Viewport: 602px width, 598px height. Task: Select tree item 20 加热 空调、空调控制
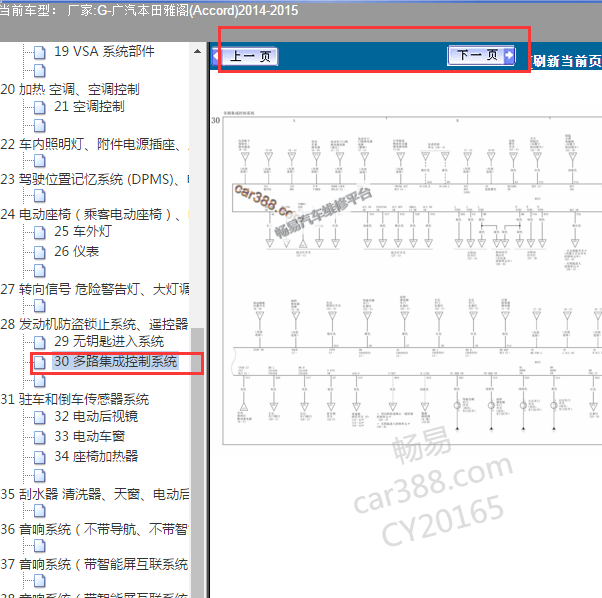point(69,89)
